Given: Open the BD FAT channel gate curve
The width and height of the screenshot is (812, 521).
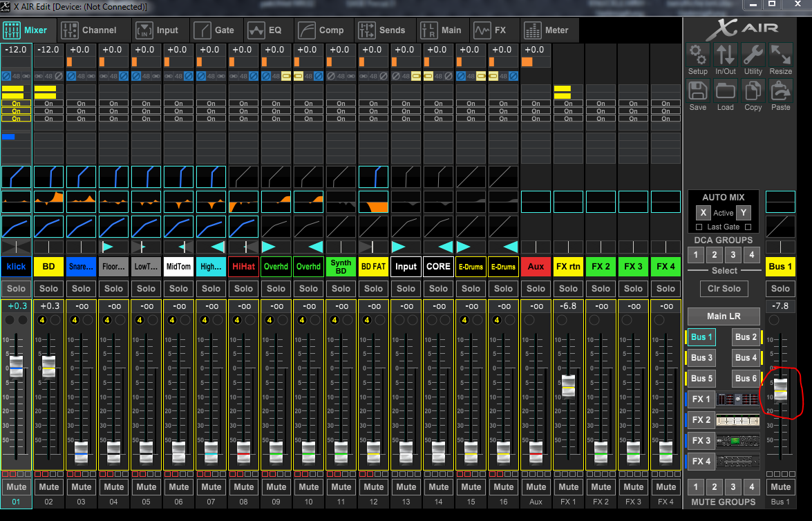Looking at the screenshot, I should click(373, 177).
